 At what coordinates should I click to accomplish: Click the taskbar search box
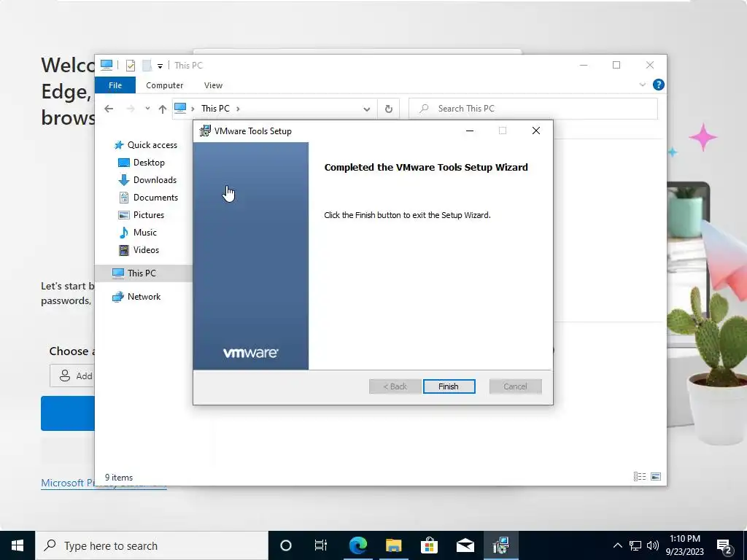tap(152, 545)
